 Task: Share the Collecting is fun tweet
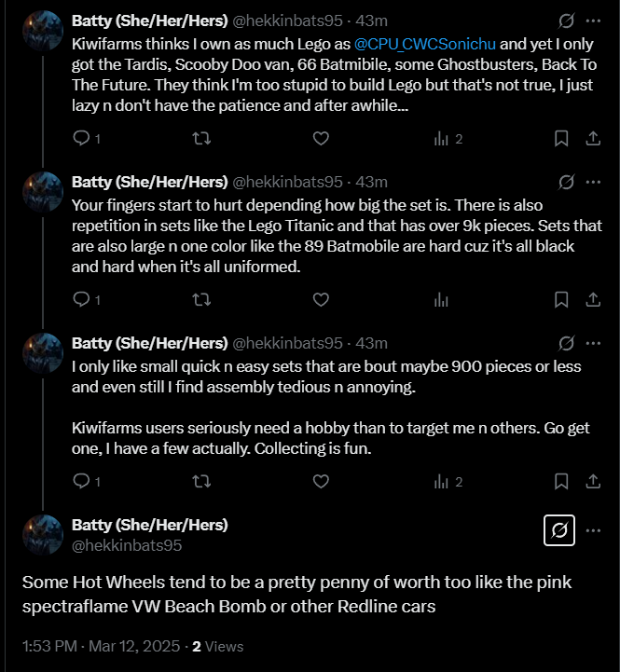pos(593,482)
